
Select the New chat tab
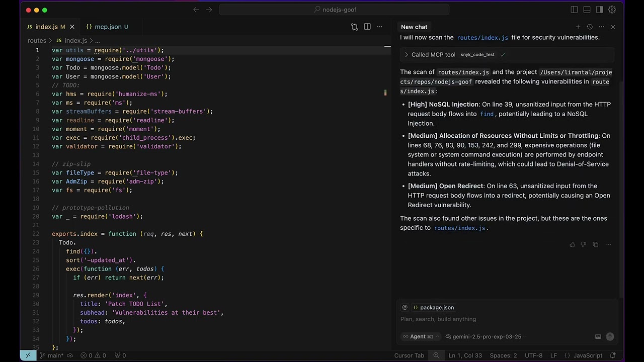click(414, 27)
